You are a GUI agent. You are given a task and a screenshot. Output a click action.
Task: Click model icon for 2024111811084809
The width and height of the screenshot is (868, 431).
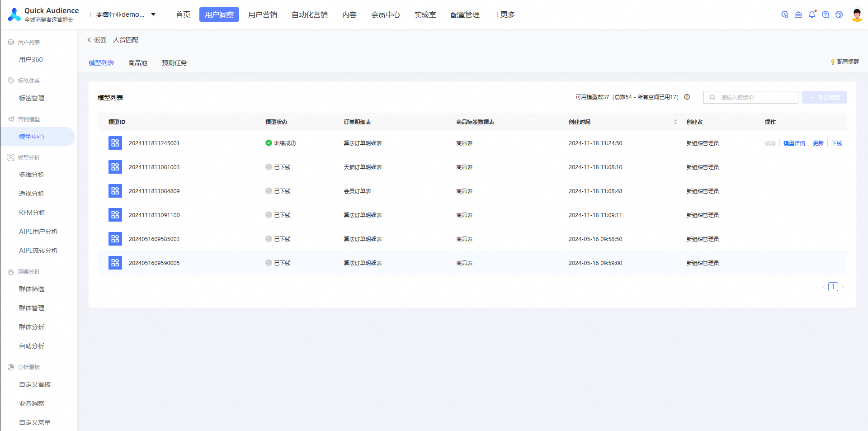click(115, 191)
